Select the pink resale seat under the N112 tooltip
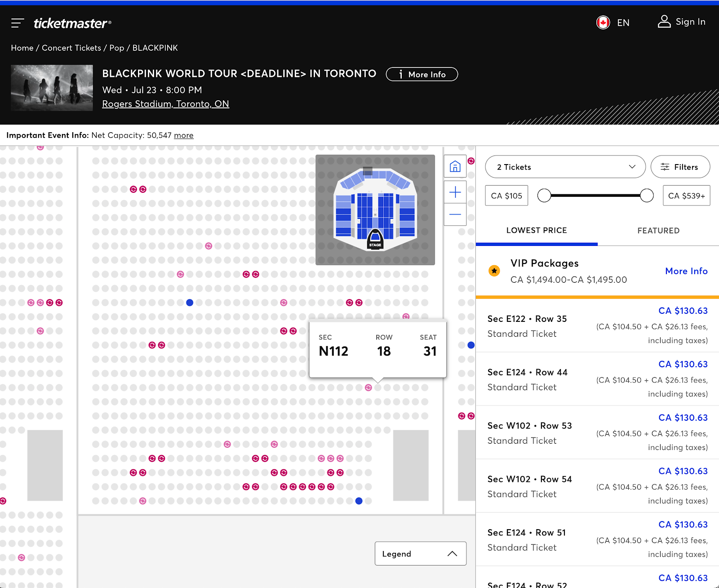Viewport: 719px width, 588px height. point(368,388)
